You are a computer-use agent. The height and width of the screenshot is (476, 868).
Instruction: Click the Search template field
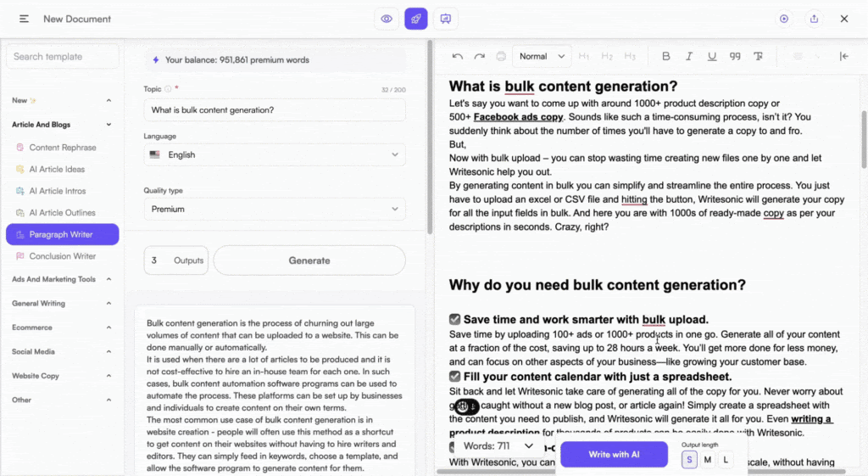[63, 57]
